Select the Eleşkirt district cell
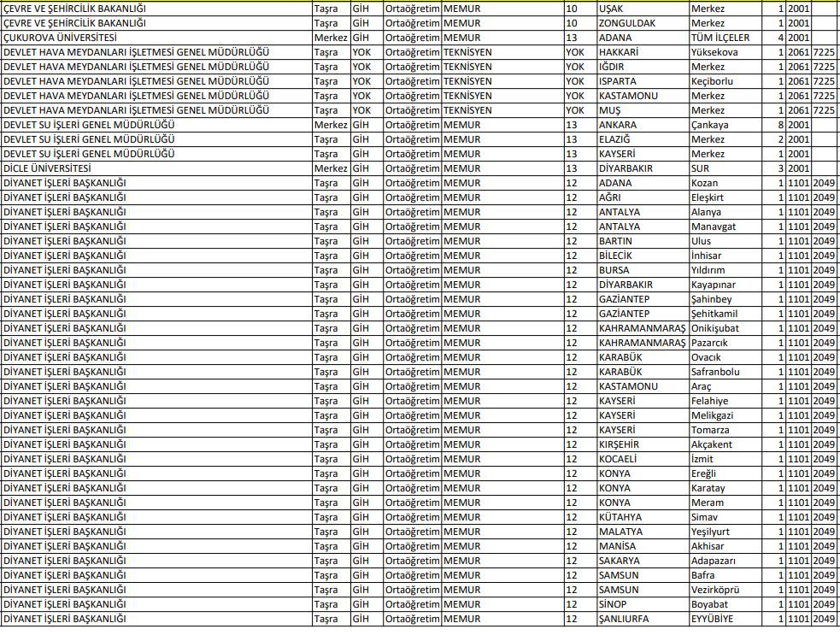840x635 pixels. click(x=725, y=197)
